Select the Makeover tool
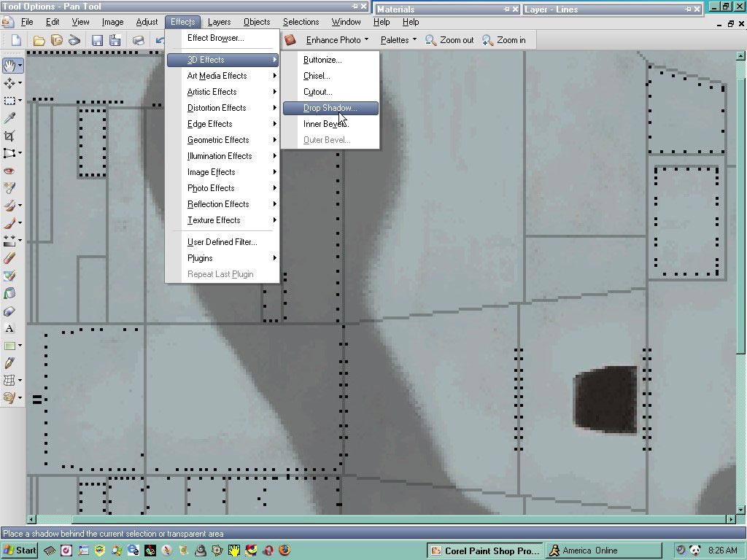Image resolution: width=747 pixels, height=560 pixels. (x=9, y=188)
